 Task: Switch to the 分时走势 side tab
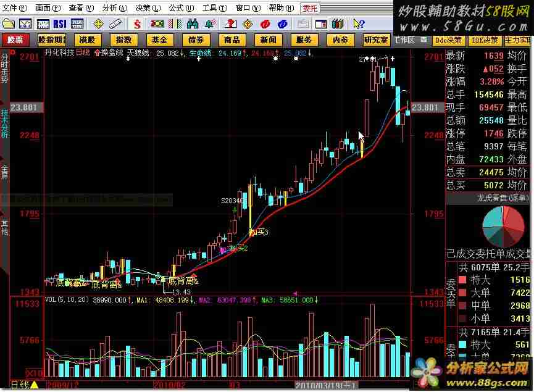tap(4, 67)
